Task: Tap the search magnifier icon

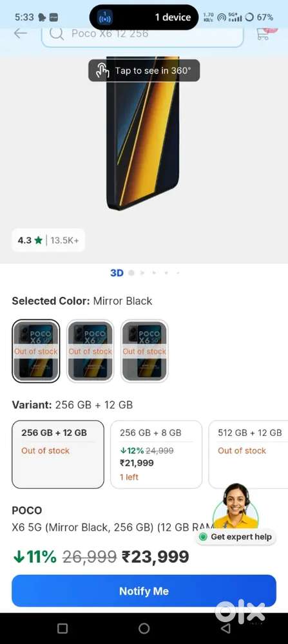Action: point(57,33)
